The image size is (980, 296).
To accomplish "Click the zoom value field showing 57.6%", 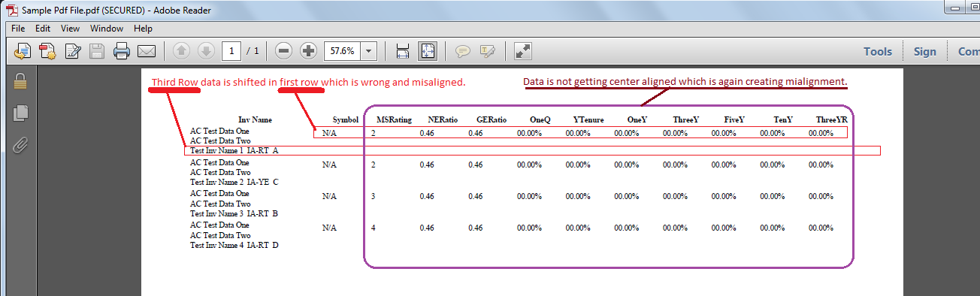I will pyautogui.click(x=343, y=51).
